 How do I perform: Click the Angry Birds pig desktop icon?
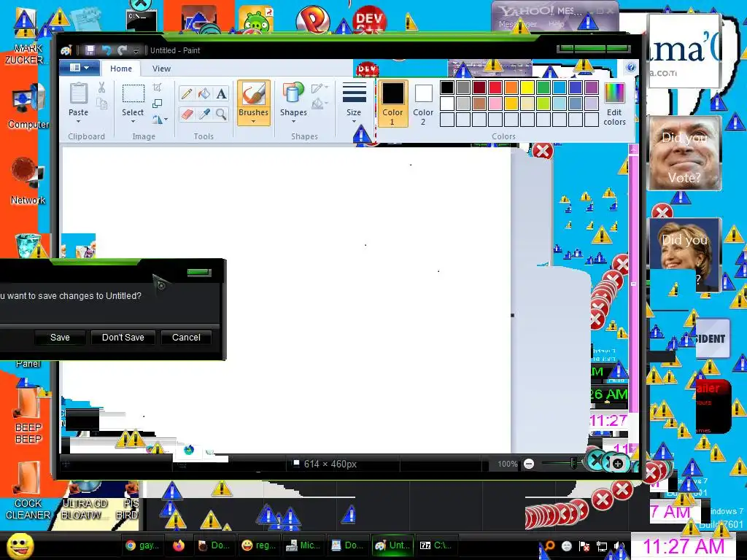tap(256, 20)
